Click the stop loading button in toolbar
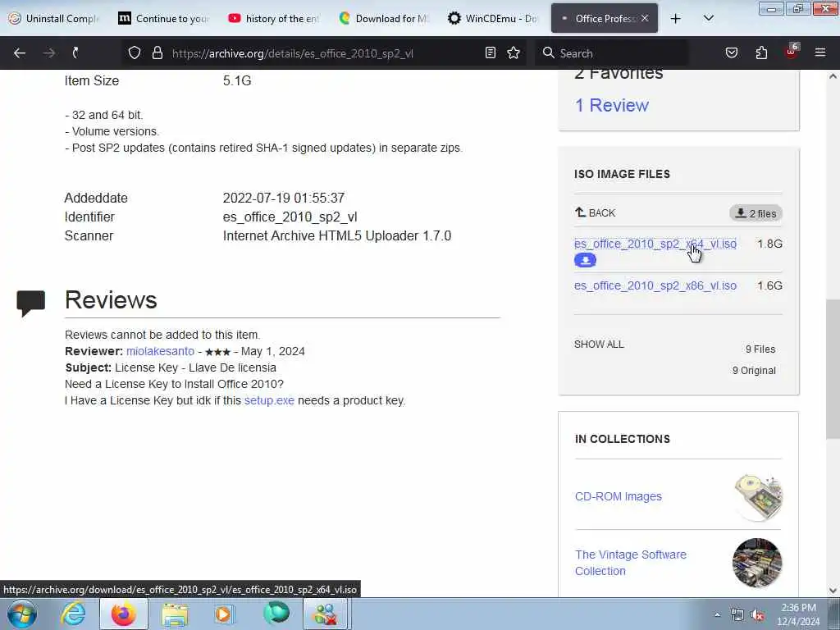The width and height of the screenshot is (840, 630). [75, 53]
